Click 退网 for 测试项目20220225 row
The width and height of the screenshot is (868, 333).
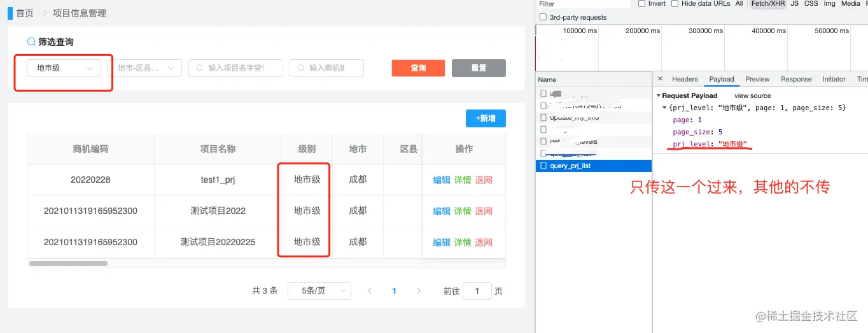click(484, 243)
